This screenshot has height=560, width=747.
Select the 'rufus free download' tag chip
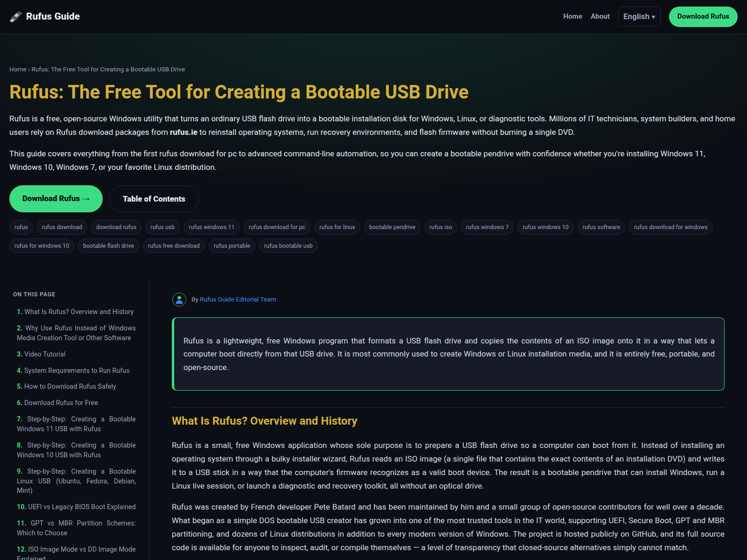click(x=174, y=246)
